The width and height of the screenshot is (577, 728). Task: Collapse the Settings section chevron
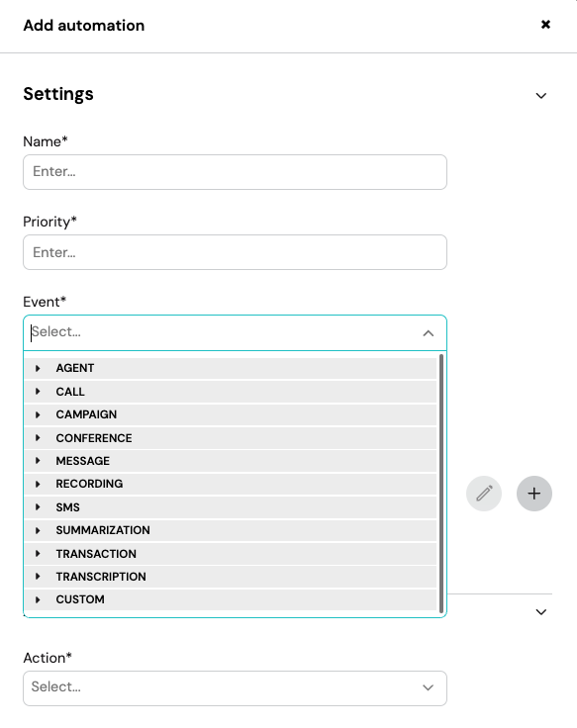pos(540,96)
